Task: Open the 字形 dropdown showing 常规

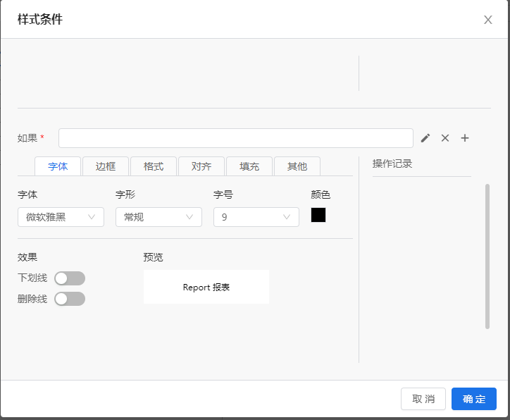Action: pyautogui.click(x=158, y=217)
